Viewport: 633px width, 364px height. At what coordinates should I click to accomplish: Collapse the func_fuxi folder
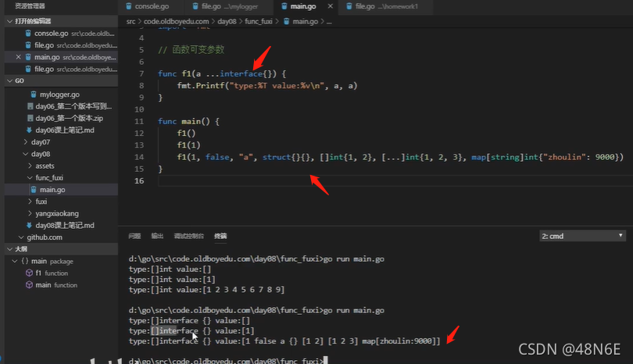pyautogui.click(x=49, y=177)
